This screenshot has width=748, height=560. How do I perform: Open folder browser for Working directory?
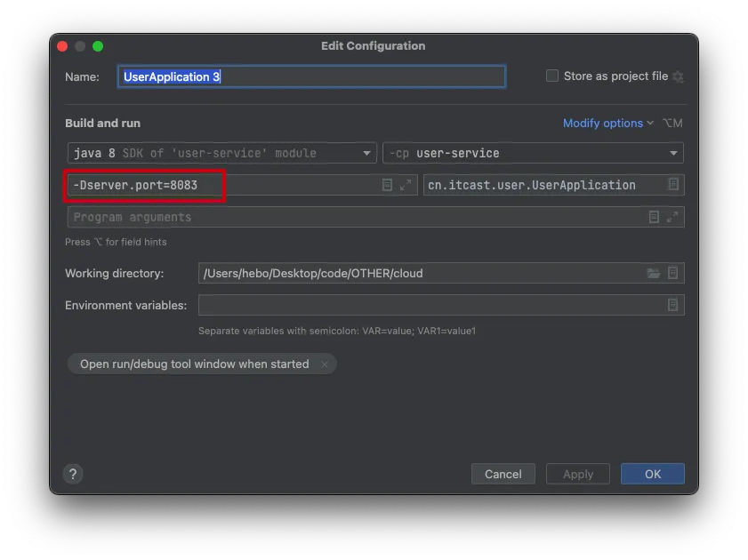click(653, 273)
